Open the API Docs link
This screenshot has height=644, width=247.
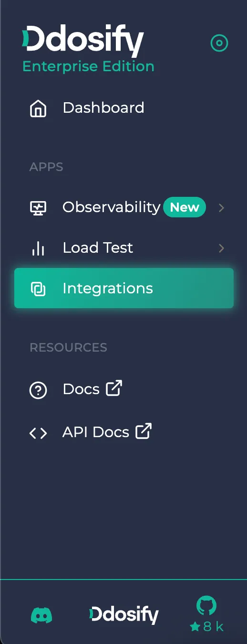point(96,432)
